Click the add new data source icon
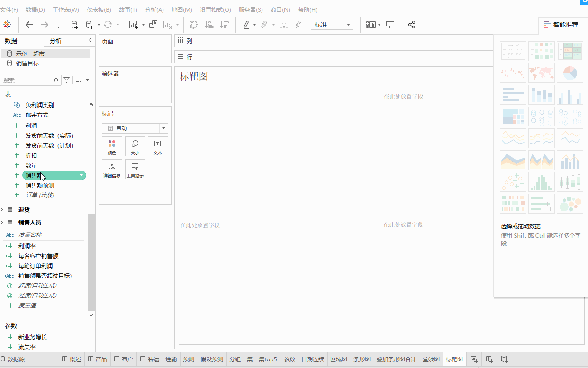The image size is (588, 368). [74, 25]
